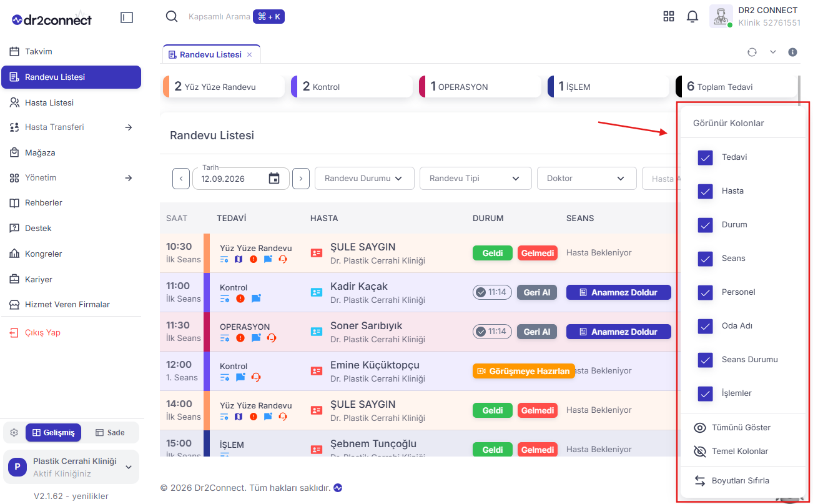Uncheck the Hasta column checkbox

706,191
